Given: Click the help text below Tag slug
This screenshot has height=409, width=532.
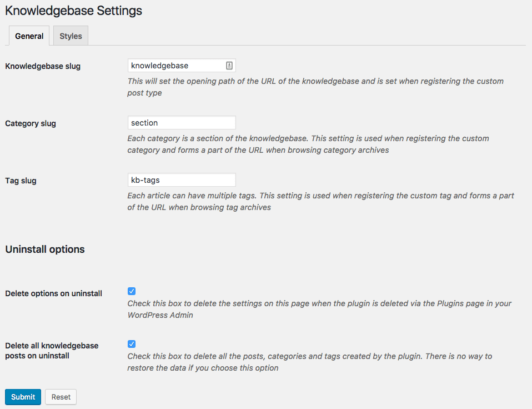Looking at the screenshot, I should [x=320, y=201].
